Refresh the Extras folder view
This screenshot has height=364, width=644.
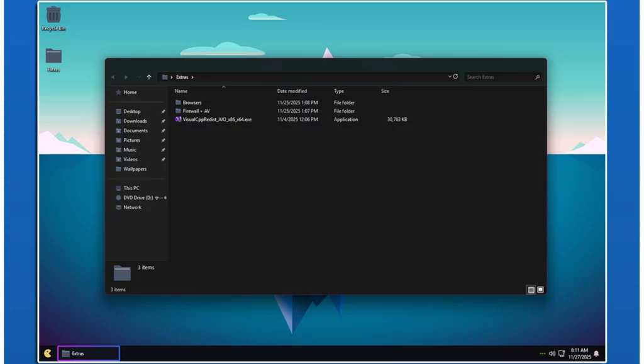[457, 77]
